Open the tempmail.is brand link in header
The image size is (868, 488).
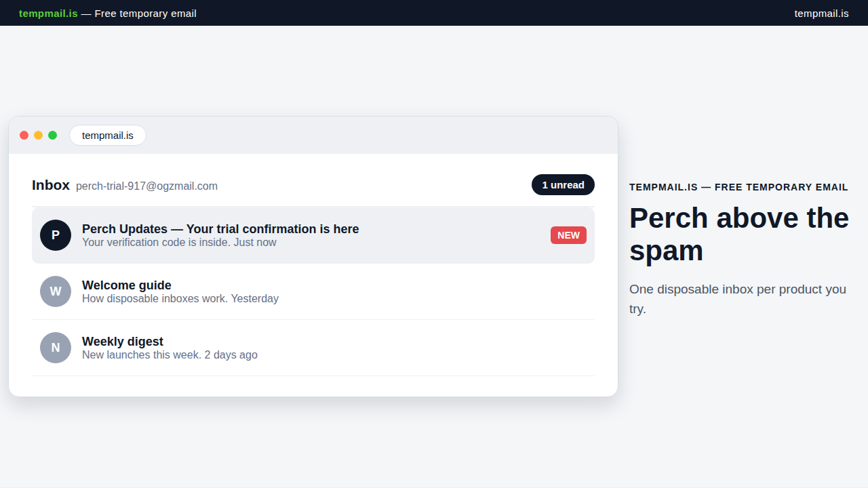click(48, 13)
